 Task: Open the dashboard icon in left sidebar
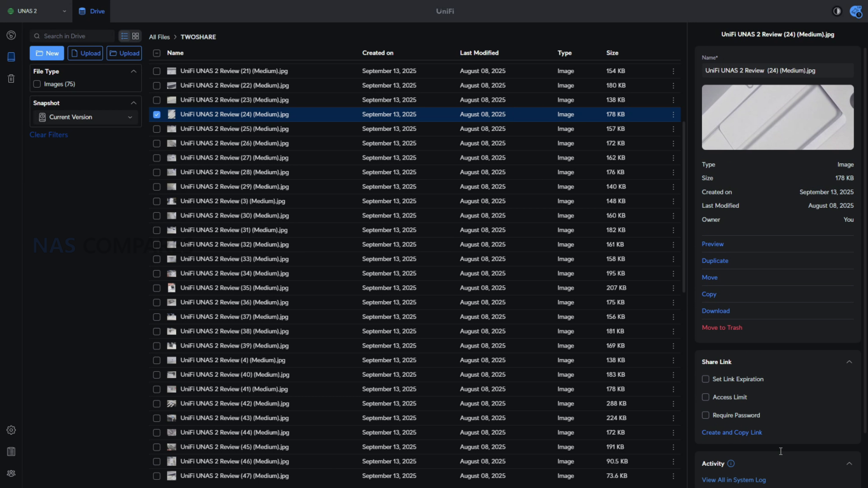pyautogui.click(x=11, y=36)
